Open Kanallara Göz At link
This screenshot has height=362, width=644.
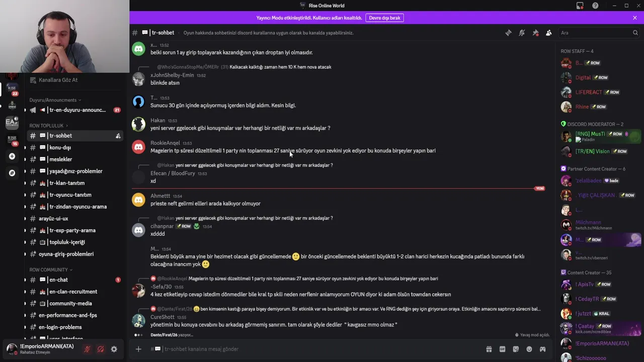pyautogui.click(x=58, y=80)
